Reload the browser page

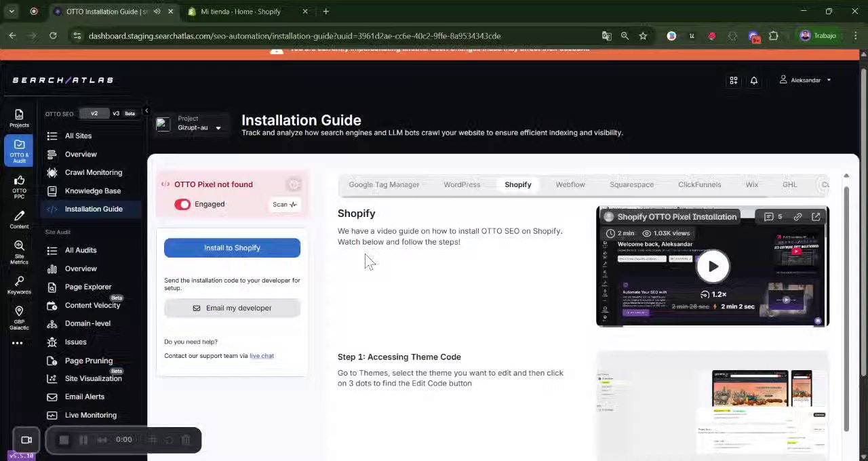pyautogui.click(x=53, y=36)
